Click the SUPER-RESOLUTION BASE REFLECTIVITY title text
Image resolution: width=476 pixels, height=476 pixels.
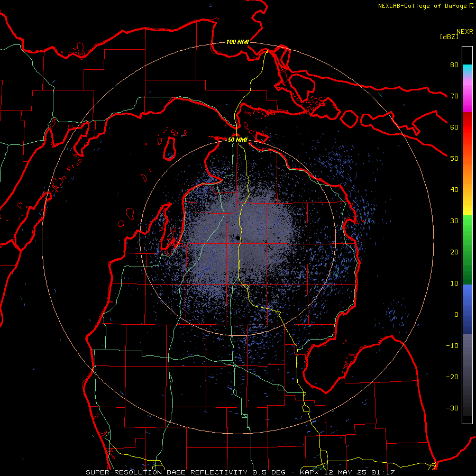point(167,472)
